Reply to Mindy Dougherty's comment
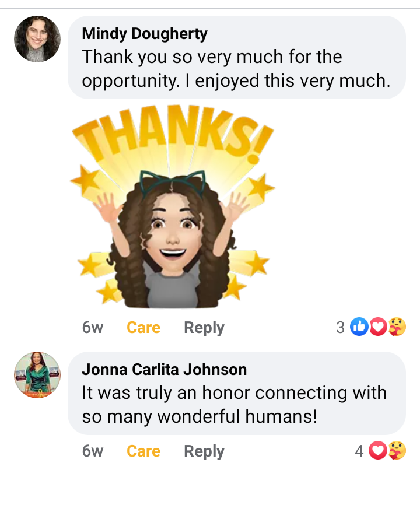The height and width of the screenshot is (512, 420). point(204,328)
